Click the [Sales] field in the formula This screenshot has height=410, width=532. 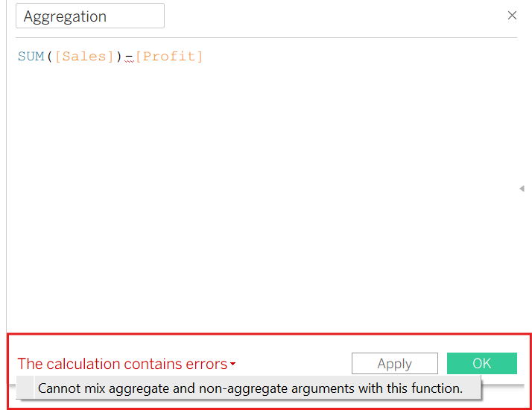click(84, 57)
